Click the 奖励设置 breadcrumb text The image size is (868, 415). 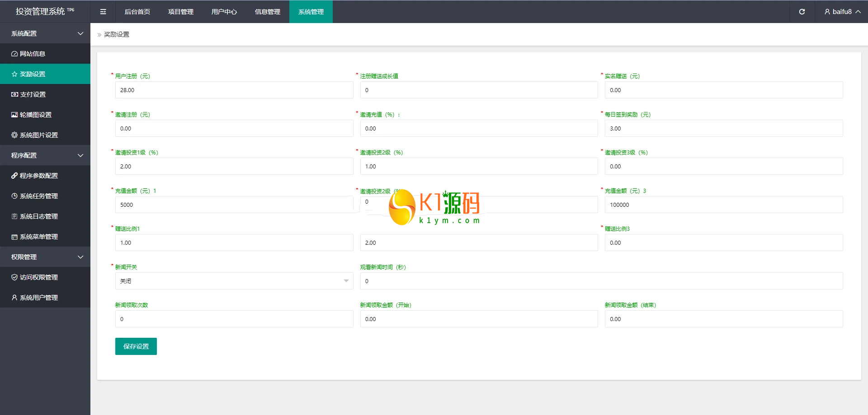[x=117, y=34]
